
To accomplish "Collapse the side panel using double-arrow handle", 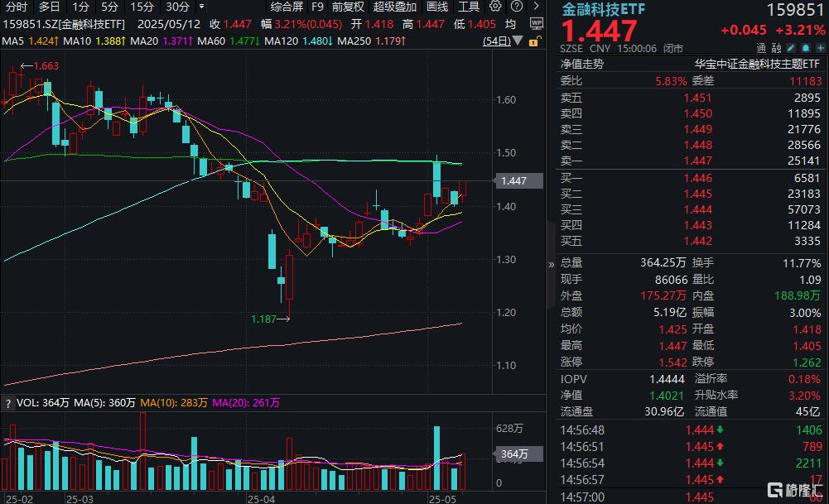I will pos(551,265).
